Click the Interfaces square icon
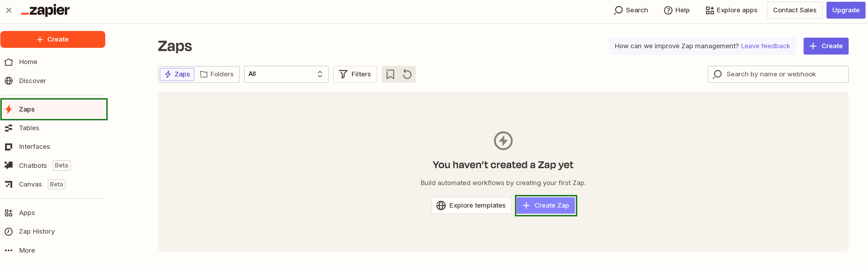This screenshot has height=266, width=868. 9,147
